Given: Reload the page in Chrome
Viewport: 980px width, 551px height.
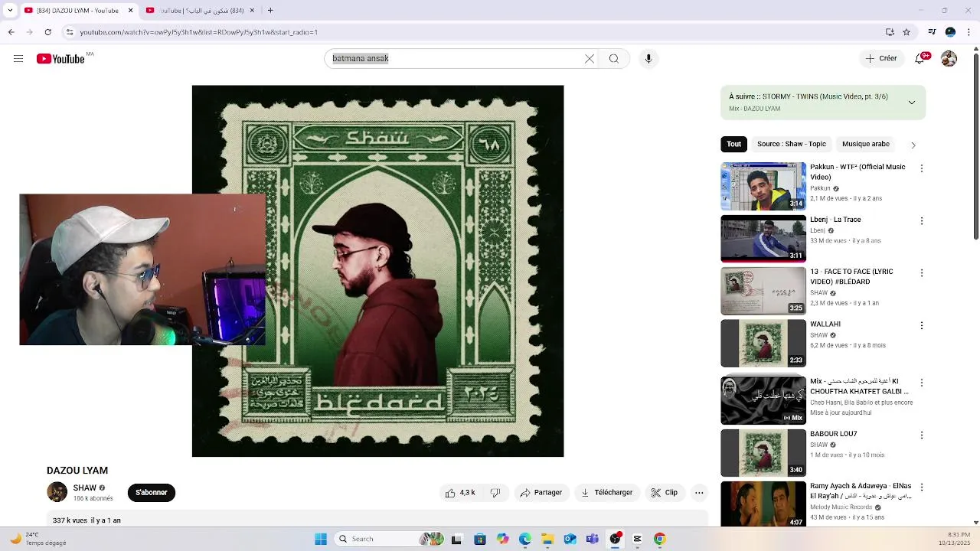Looking at the screenshot, I should click(48, 32).
